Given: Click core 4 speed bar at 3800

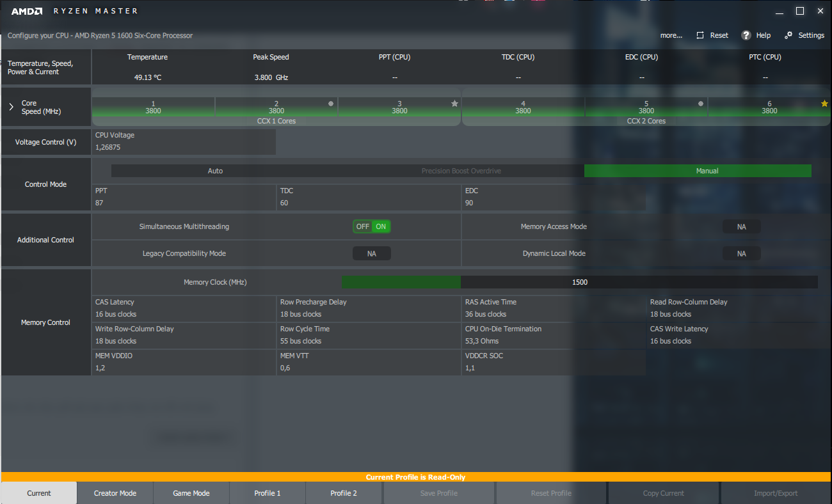Looking at the screenshot, I should point(523,107).
